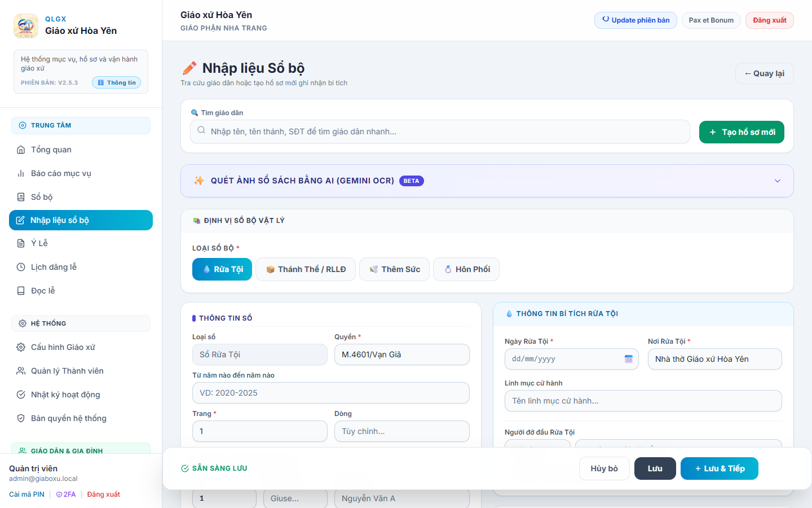Focus the Linh mục cử hành field
This screenshot has width=812, height=508.
point(643,401)
